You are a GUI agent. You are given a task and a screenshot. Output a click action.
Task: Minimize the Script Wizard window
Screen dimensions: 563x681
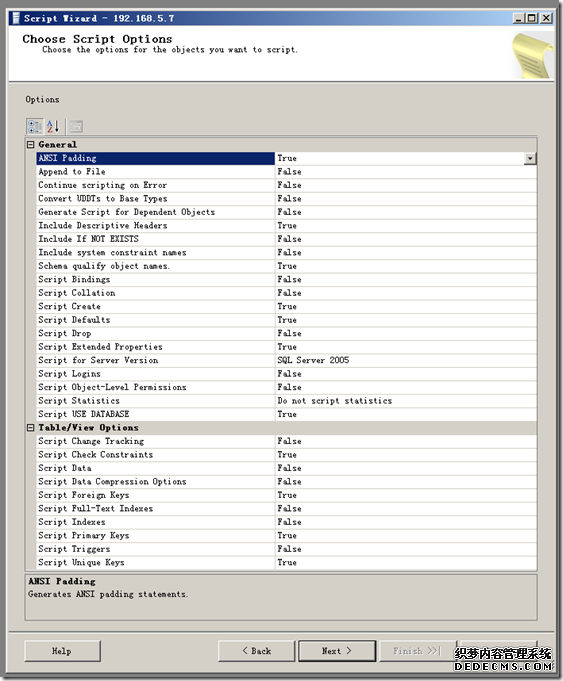pyautogui.click(x=519, y=18)
